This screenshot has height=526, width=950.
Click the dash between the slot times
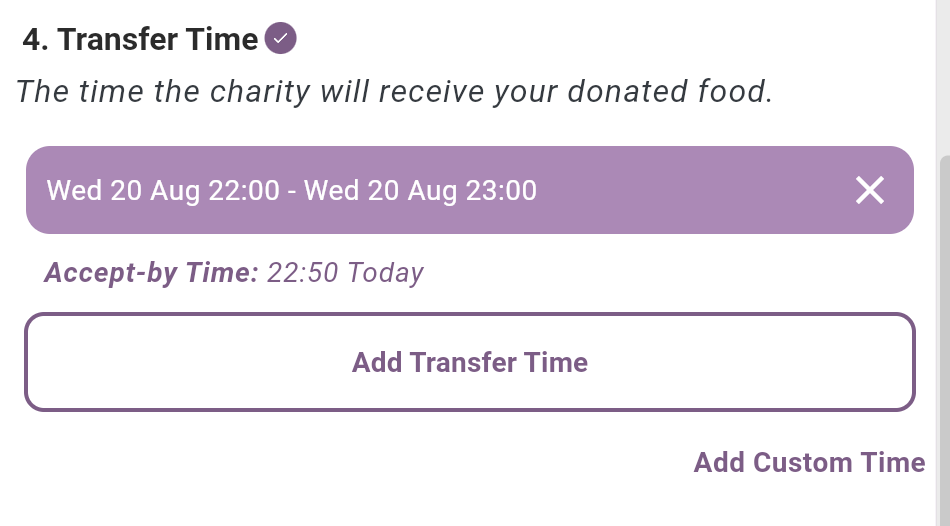click(x=291, y=190)
